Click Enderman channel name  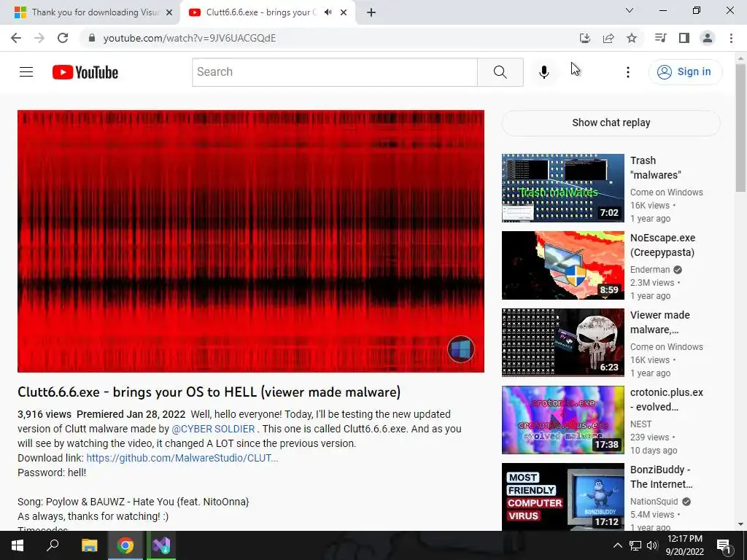tap(650, 270)
